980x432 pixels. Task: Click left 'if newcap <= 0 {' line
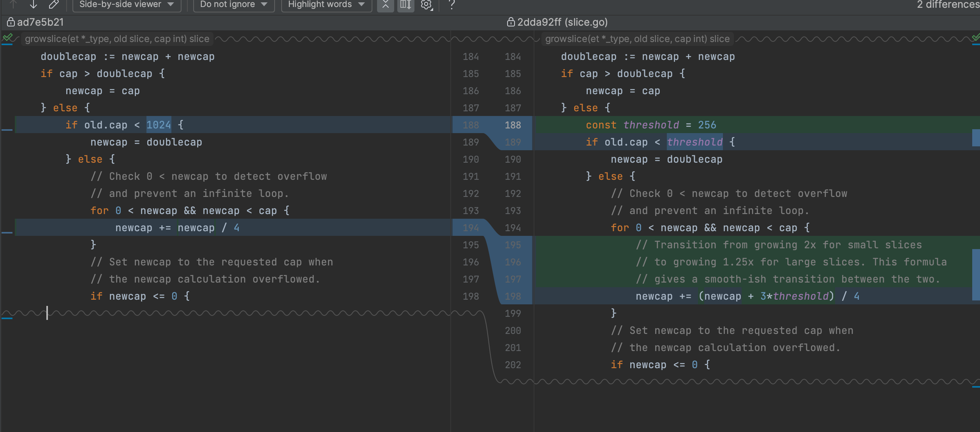pos(140,296)
